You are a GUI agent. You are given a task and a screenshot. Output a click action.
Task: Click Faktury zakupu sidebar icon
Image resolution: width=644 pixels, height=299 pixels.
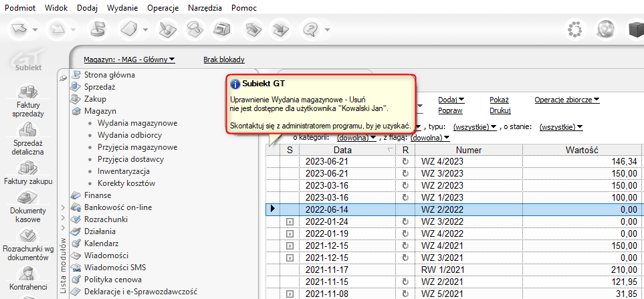[28, 168]
